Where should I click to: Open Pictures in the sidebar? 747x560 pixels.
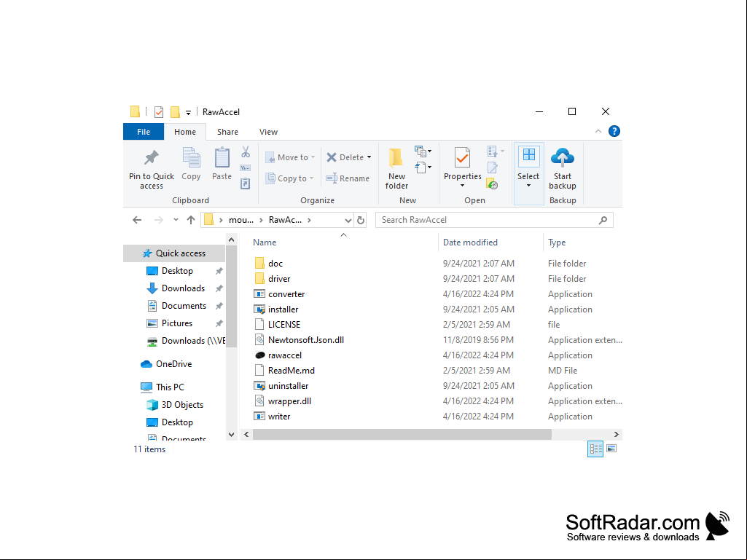pyautogui.click(x=177, y=323)
